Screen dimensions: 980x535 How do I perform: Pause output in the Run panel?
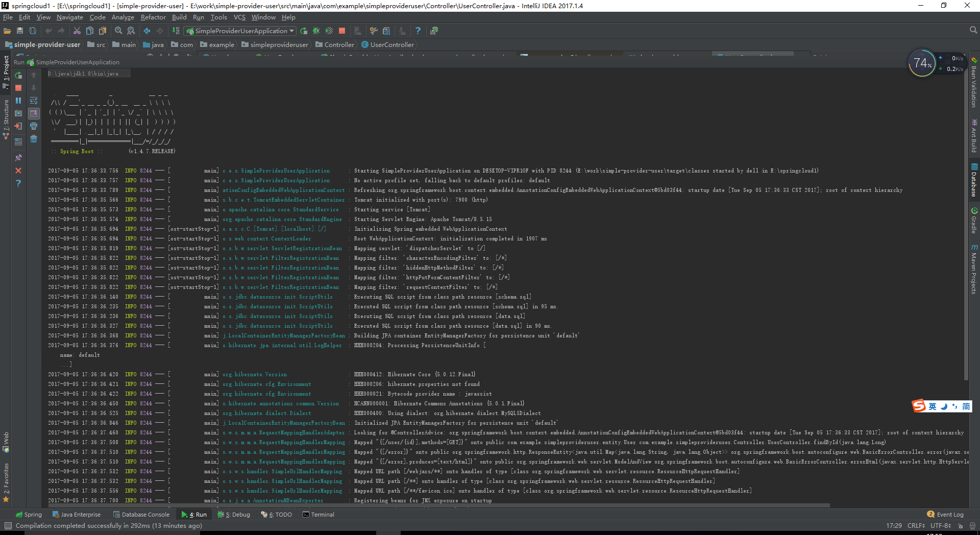coord(18,101)
